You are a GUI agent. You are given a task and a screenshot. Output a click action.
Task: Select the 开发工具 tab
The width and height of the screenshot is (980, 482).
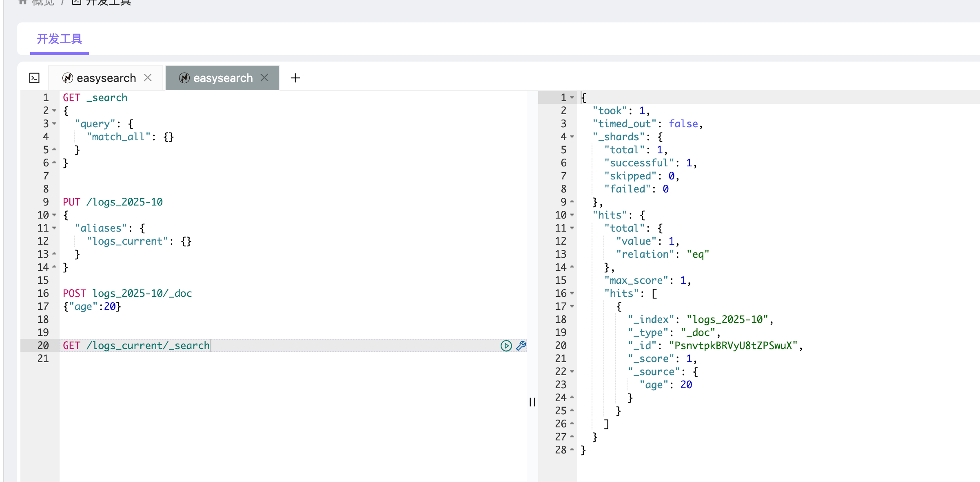pos(60,39)
